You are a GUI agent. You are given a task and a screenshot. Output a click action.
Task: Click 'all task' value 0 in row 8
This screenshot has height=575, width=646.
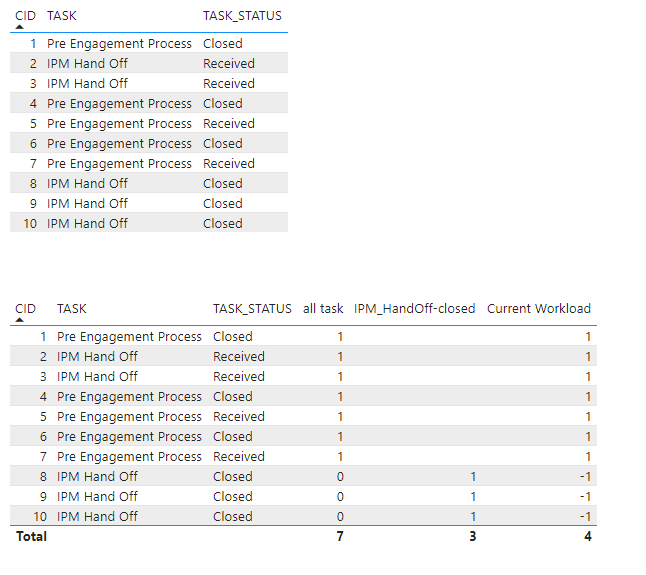[x=340, y=477]
